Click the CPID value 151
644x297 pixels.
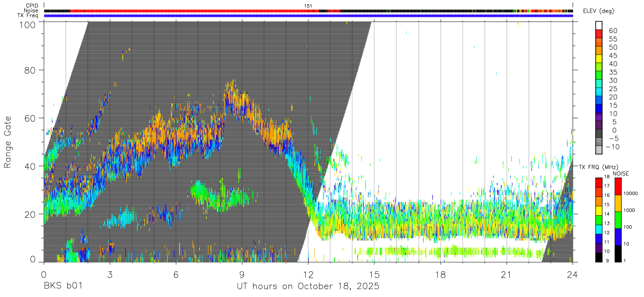coord(308,6)
